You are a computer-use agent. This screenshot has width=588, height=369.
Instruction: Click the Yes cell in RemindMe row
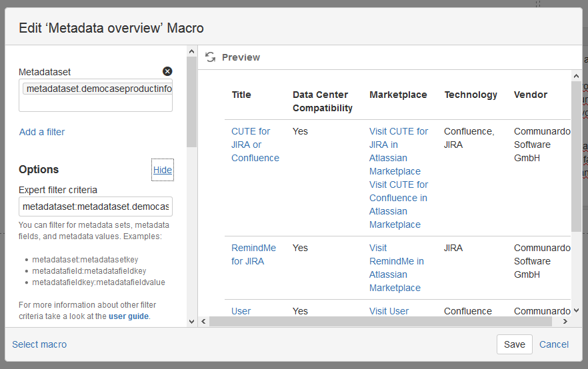pyautogui.click(x=300, y=248)
